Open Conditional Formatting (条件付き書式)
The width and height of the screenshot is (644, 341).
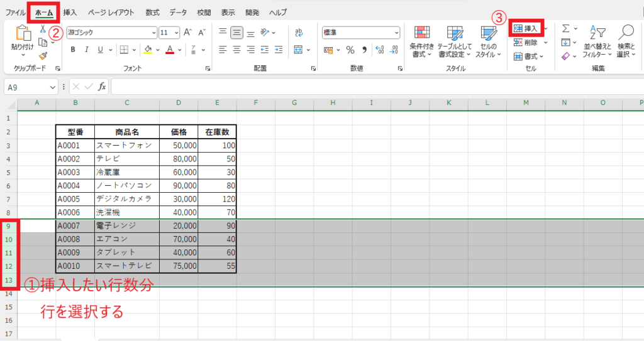[x=422, y=41]
